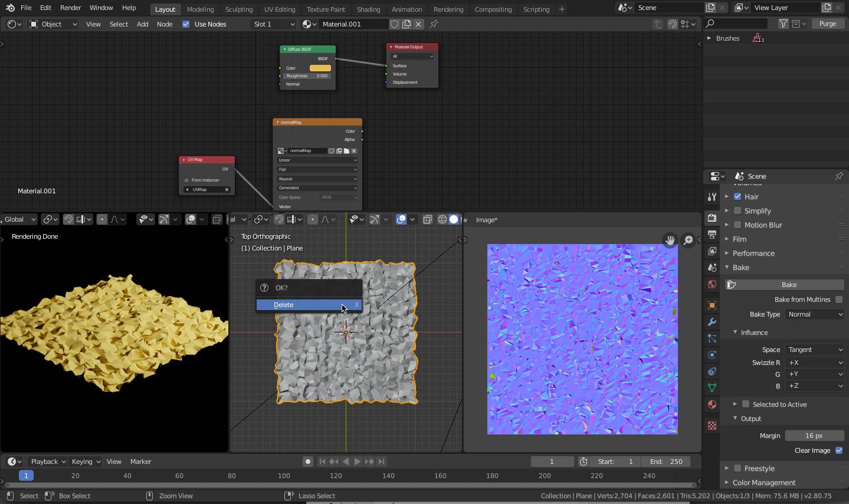Click the Diffuse BSDF yellow color swatch
The image size is (849, 504).
[x=320, y=68]
